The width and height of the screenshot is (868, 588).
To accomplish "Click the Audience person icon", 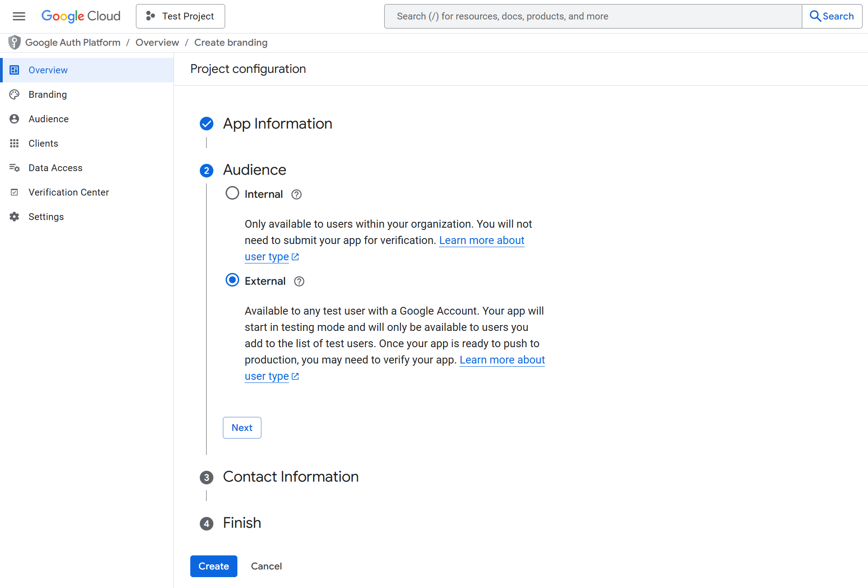I will pyautogui.click(x=14, y=119).
